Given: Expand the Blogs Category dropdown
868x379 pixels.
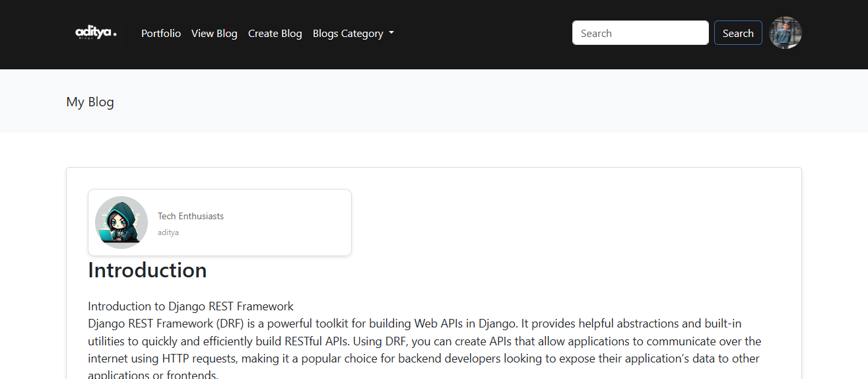Looking at the screenshot, I should point(349,34).
